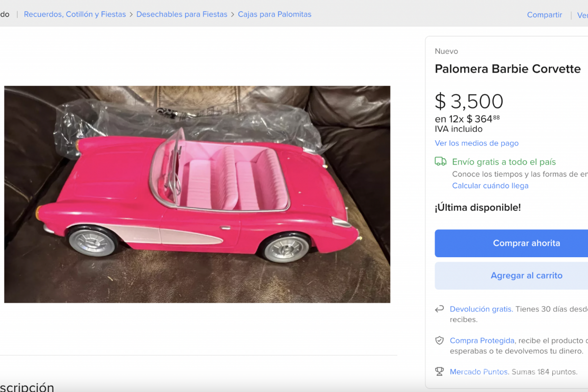Open "Ver los medios de pago"
588x392 pixels.
(x=476, y=143)
